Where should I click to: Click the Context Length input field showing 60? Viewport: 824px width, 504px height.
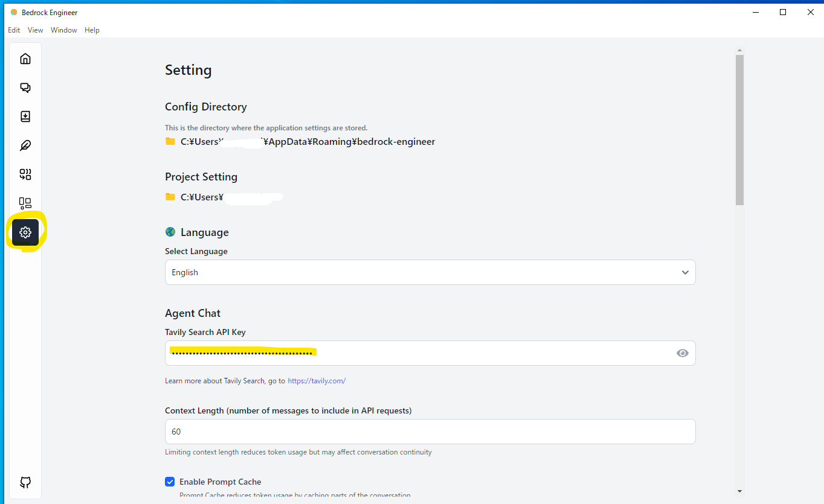pos(430,432)
